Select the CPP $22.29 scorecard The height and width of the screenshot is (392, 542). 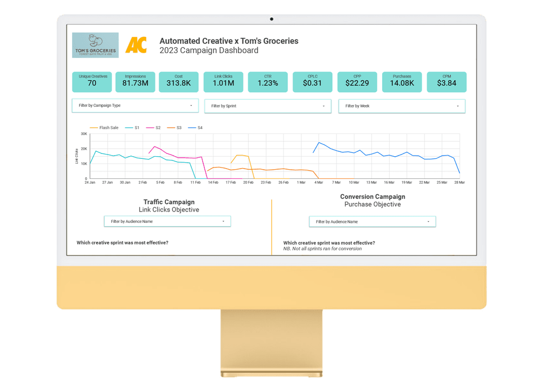(357, 81)
